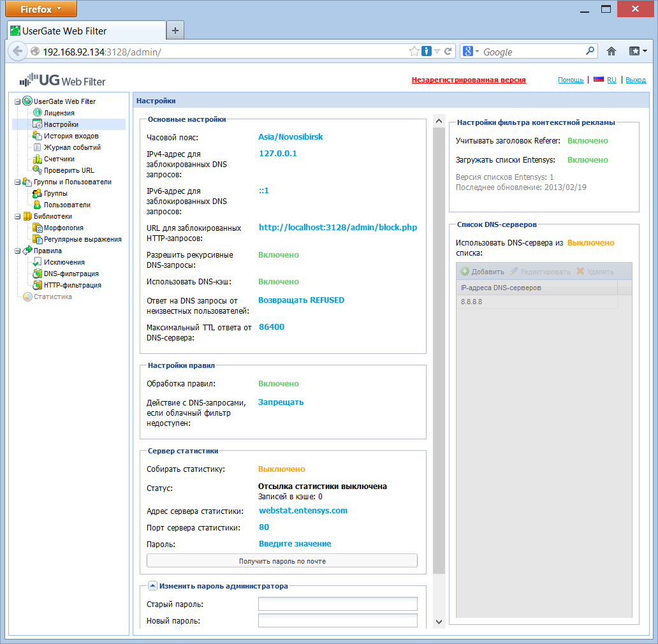Toggle Использовать DNS-кэш Включено

pos(279,282)
